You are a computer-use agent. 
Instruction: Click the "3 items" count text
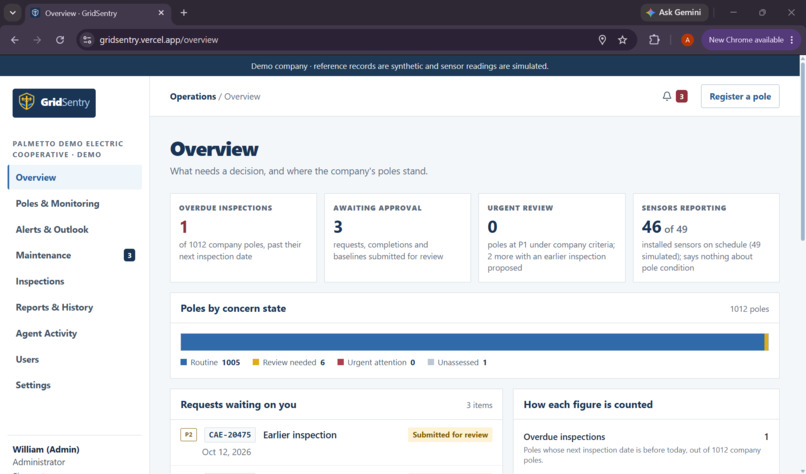click(479, 405)
